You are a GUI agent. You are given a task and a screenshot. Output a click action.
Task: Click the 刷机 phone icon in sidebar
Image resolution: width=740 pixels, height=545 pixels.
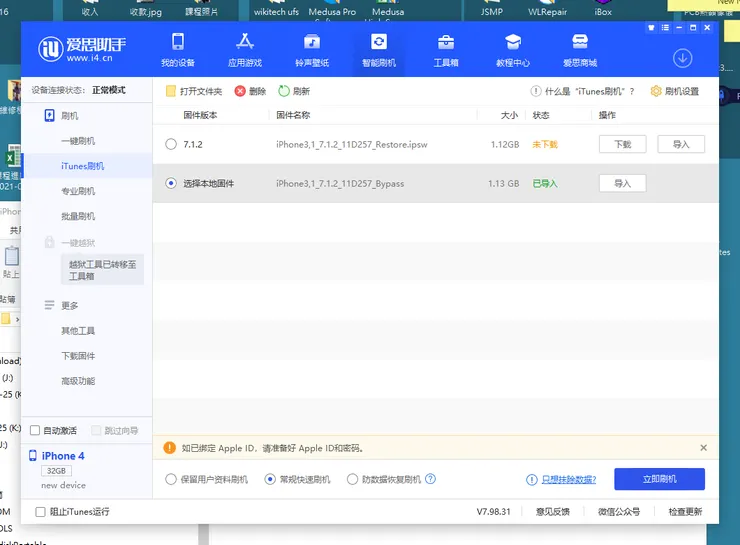point(50,116)
